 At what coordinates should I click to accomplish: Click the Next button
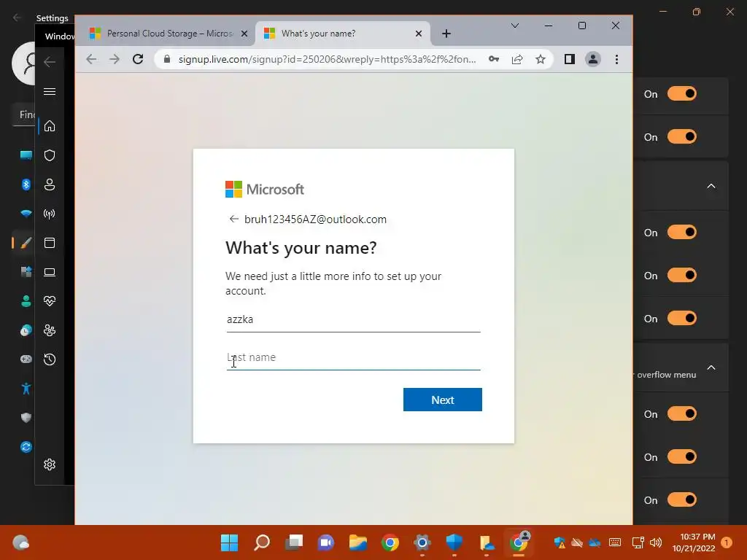(x=442, y=400)
